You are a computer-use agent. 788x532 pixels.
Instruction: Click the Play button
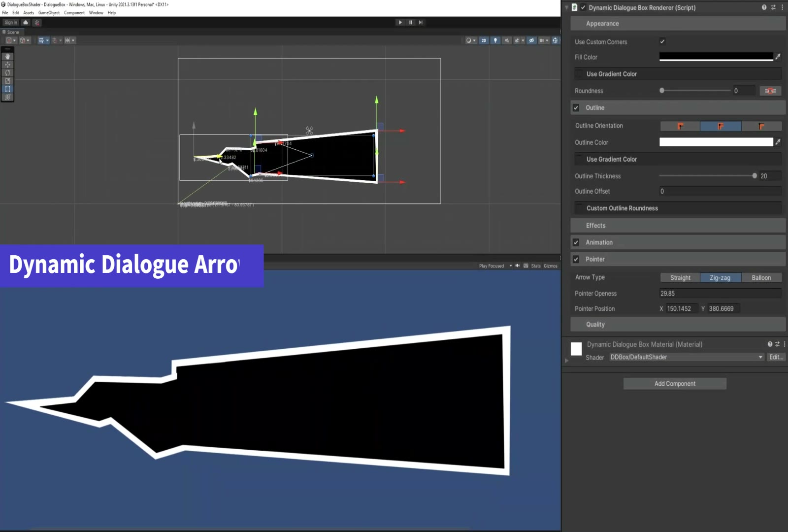[400, 22]
